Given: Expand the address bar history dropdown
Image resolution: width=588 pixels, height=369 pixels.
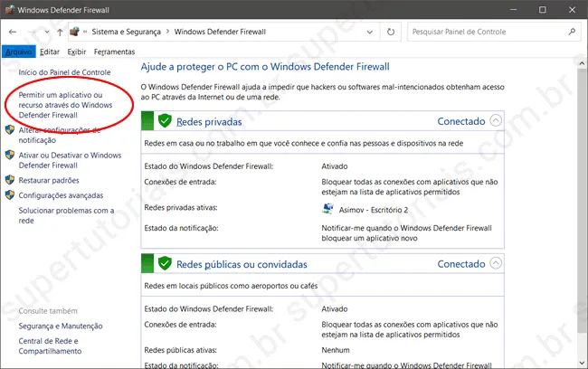Looking at the screenshot, I should click(x=370, y=32).
